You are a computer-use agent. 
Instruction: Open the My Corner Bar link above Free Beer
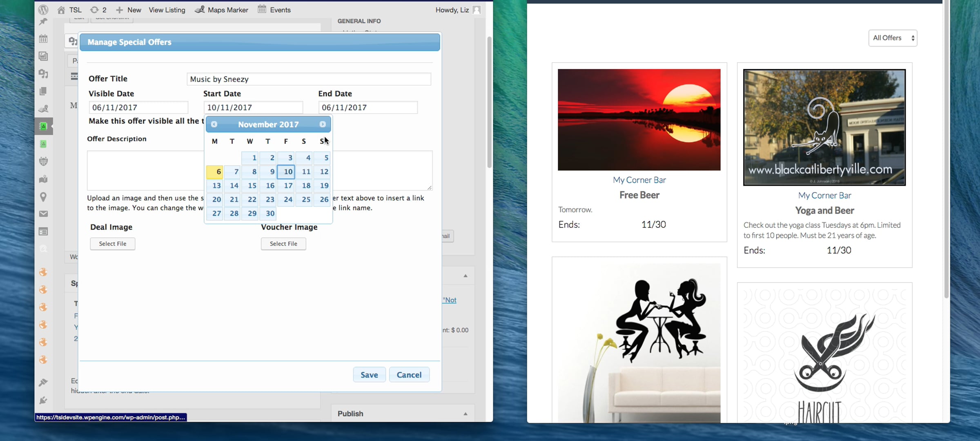639,180
